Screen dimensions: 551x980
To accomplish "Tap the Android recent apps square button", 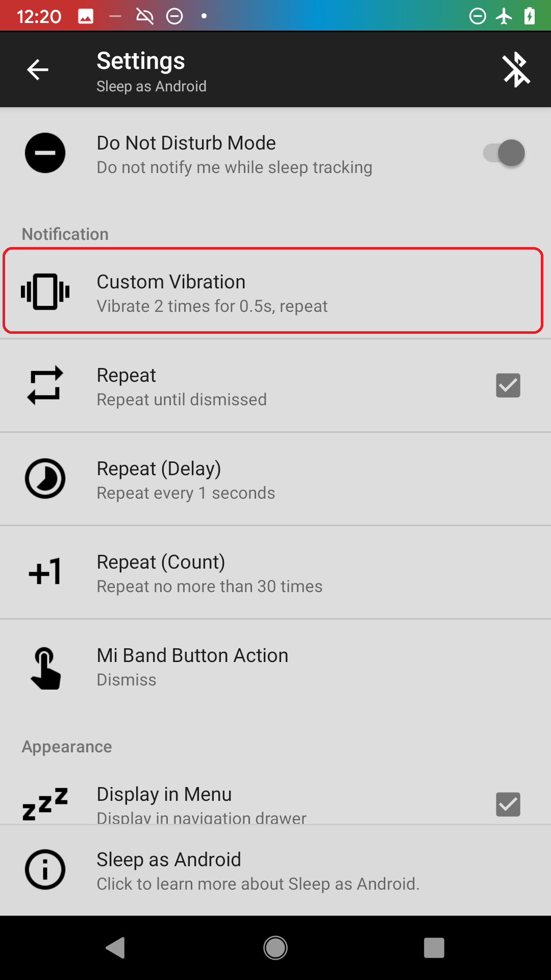I will [434, 948].
